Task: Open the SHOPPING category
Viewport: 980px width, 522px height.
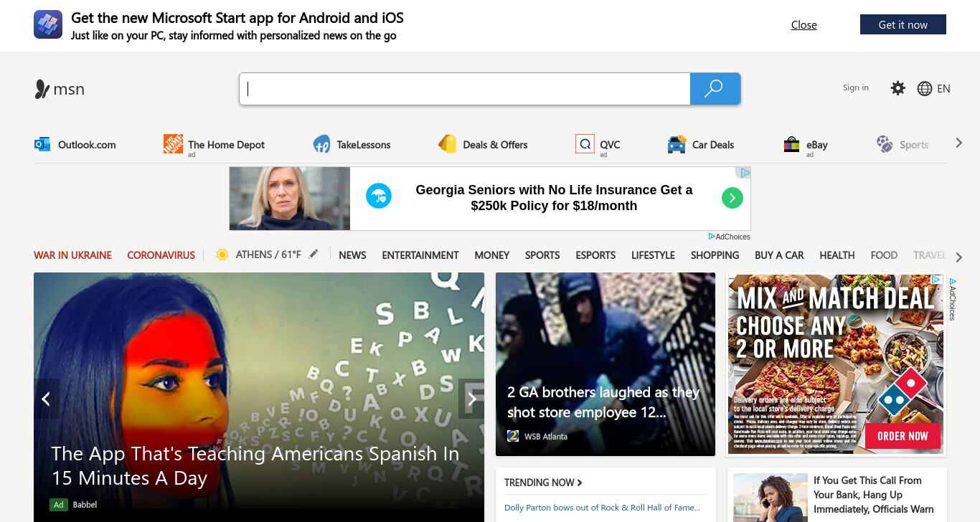Action: click(715, 255)
